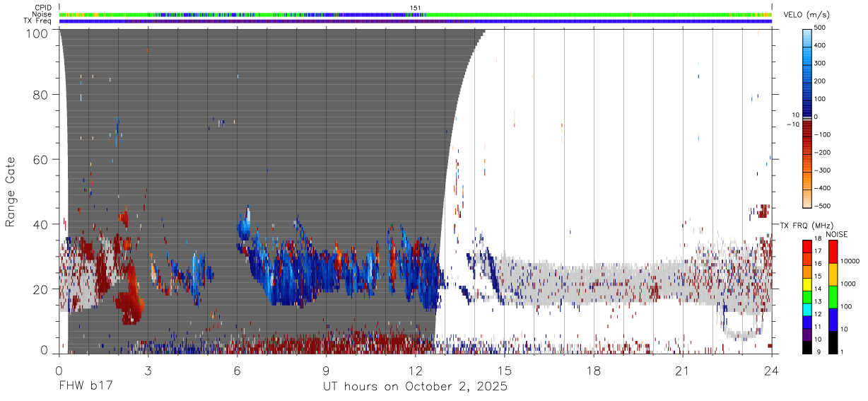This screenshot has height=401, width=868.
Task: Click the noise legend value 100
Action: (847, 306)
